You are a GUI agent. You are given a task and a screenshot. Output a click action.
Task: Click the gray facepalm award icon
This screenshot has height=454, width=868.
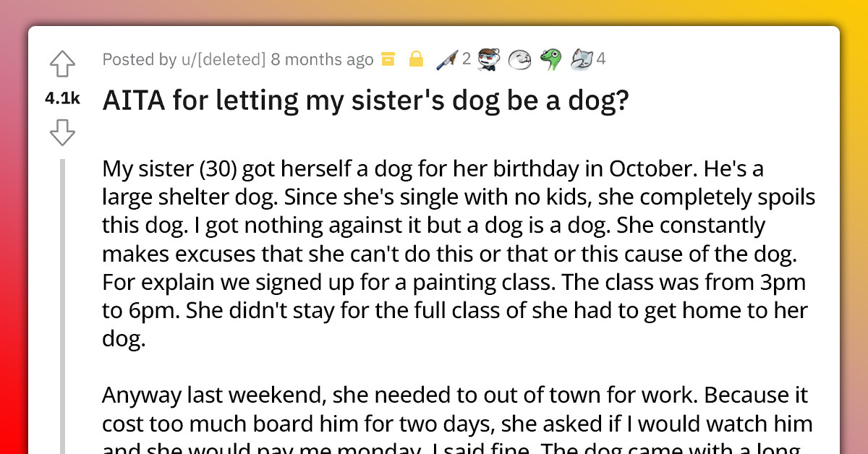(x=581, y=59)
